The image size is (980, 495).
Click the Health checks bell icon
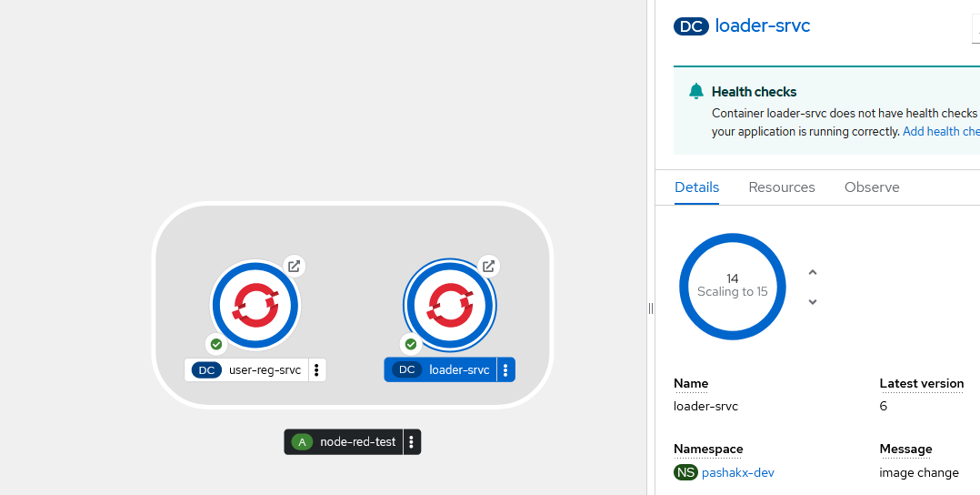(696, 91)
